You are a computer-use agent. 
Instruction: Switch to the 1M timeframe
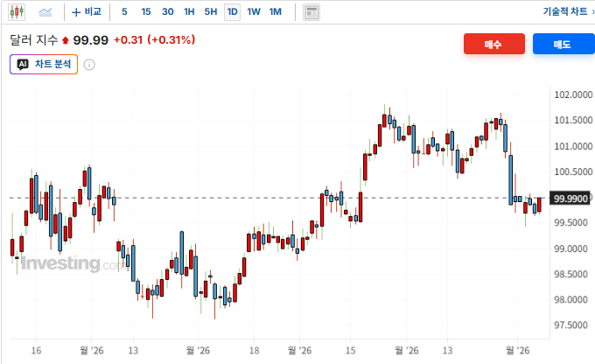tap(276, 12)
